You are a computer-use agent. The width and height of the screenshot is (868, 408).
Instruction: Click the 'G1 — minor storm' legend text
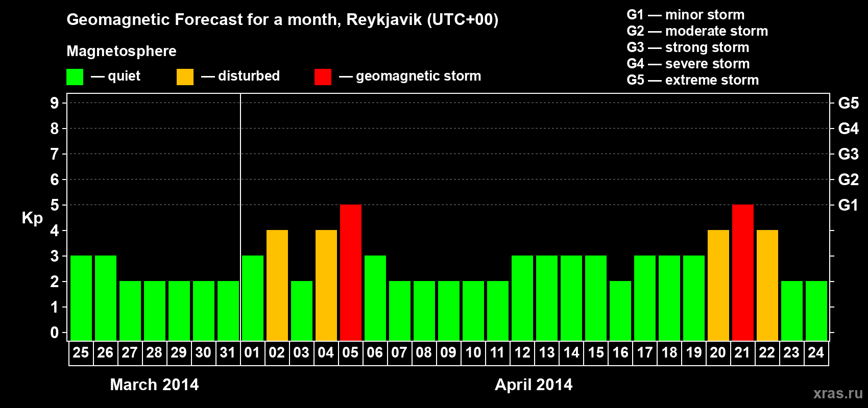[685, 15]
